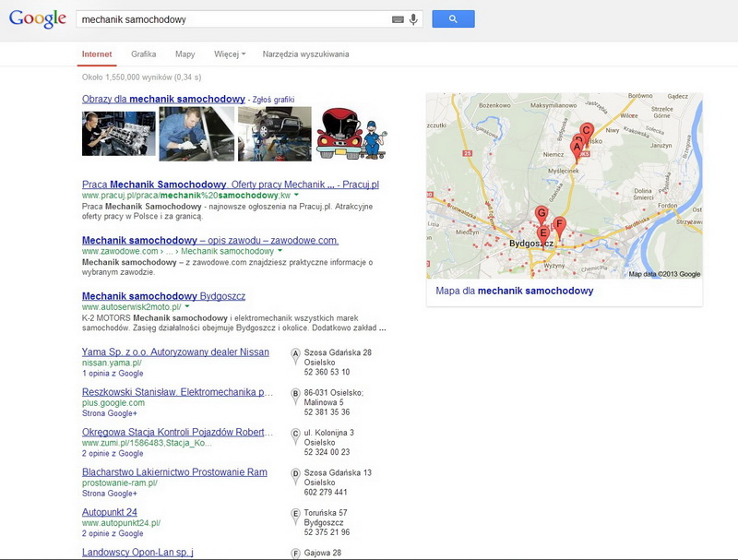Screen dimensions: 738x560
Task: Switch to the Mapy tab
Action: click(185, 54)
